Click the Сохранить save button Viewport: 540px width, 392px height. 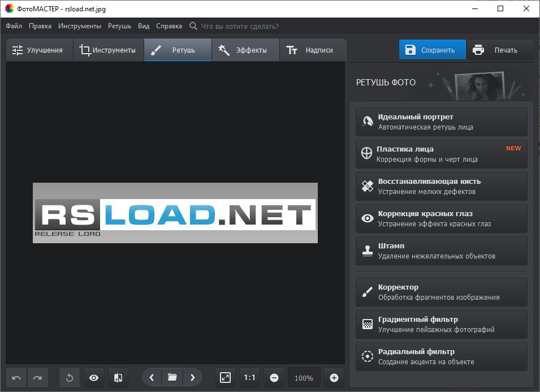[x=432, y=50]
